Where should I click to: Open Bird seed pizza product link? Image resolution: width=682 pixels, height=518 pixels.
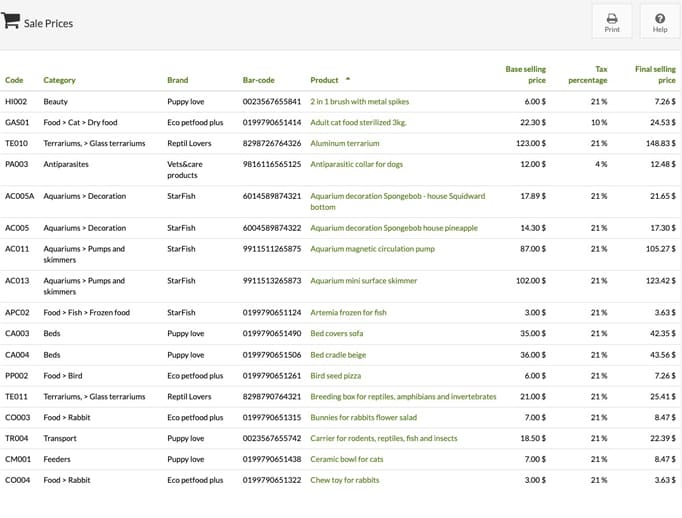335,376
